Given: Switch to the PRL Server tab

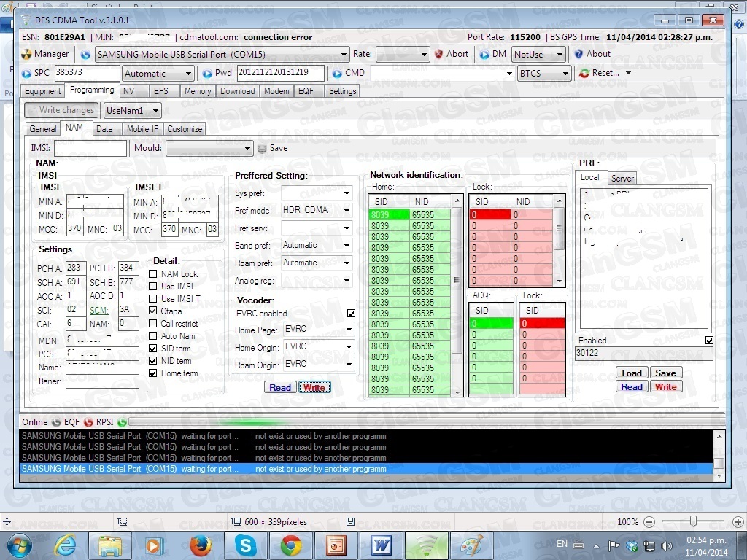Looking at the screenshot, I should coord(622,179).
